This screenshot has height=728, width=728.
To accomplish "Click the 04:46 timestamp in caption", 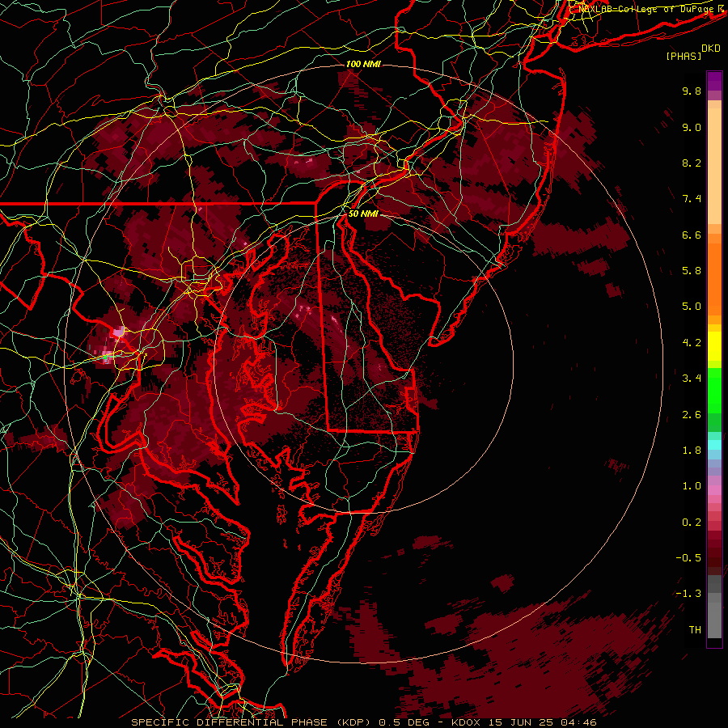I will (581, 722).
